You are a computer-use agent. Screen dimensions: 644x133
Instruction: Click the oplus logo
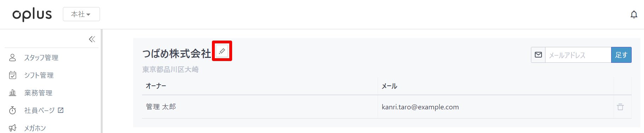pos(32,14)
